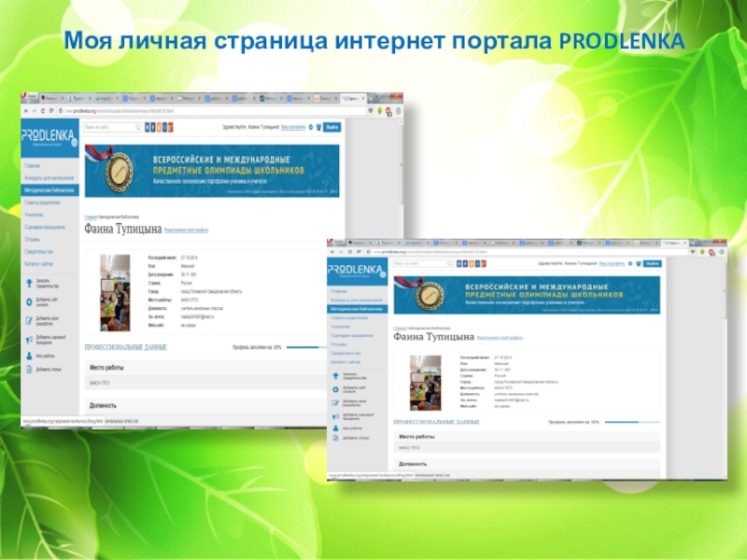Click the address bar in the upper-left window
Viewport: 747px width, 560px height.
pyautogui.click(x=211, y=111)
